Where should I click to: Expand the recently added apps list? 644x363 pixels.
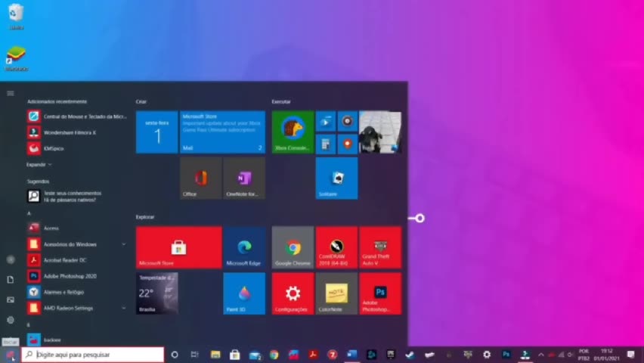(x=39, y=164)
